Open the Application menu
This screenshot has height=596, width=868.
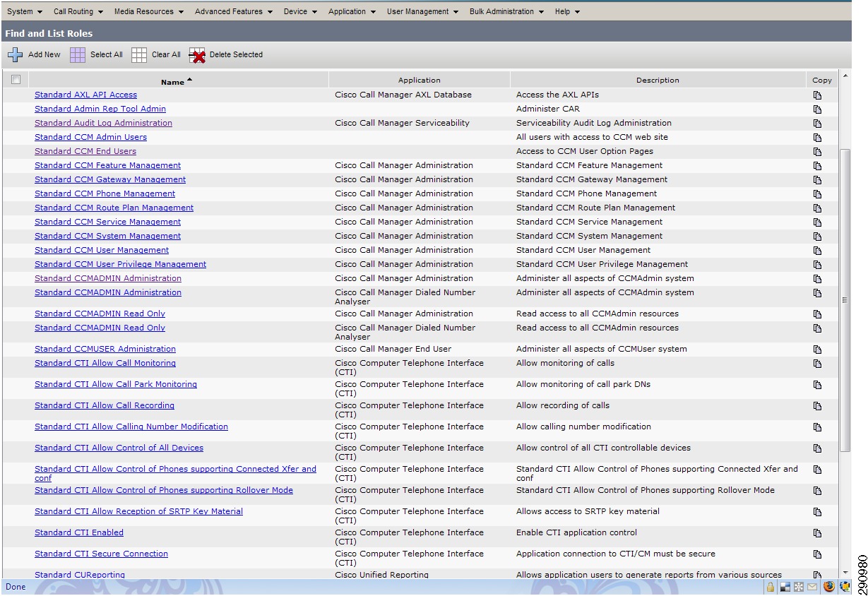[352, 11]
